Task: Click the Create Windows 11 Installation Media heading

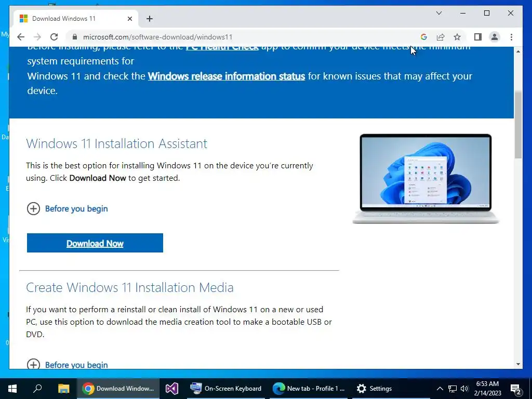Action: pos(130,287)
